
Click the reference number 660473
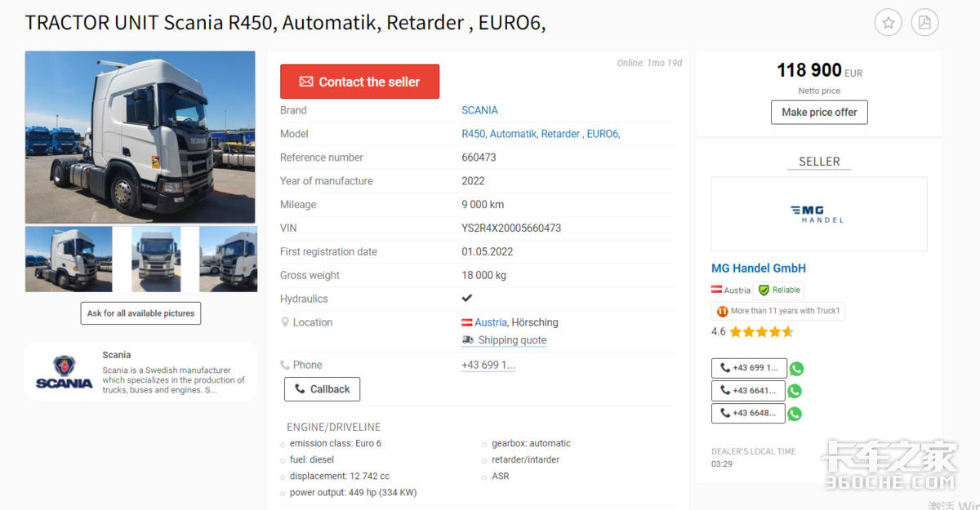[x=479, y=157]
